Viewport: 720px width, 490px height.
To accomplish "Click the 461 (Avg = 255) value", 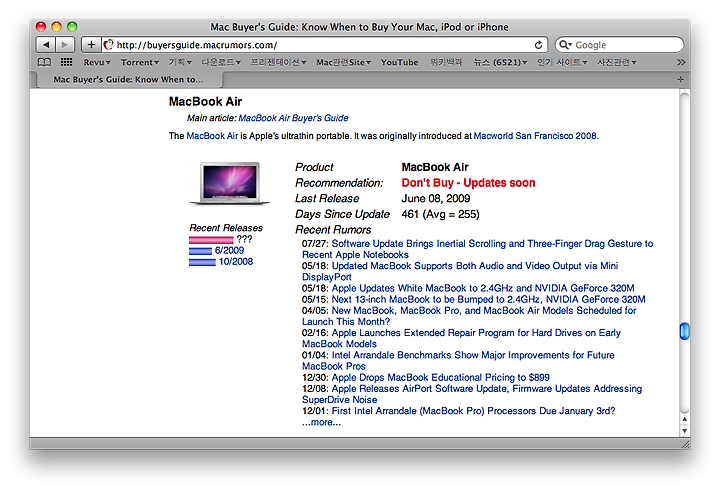I will [x=440, y=214].
